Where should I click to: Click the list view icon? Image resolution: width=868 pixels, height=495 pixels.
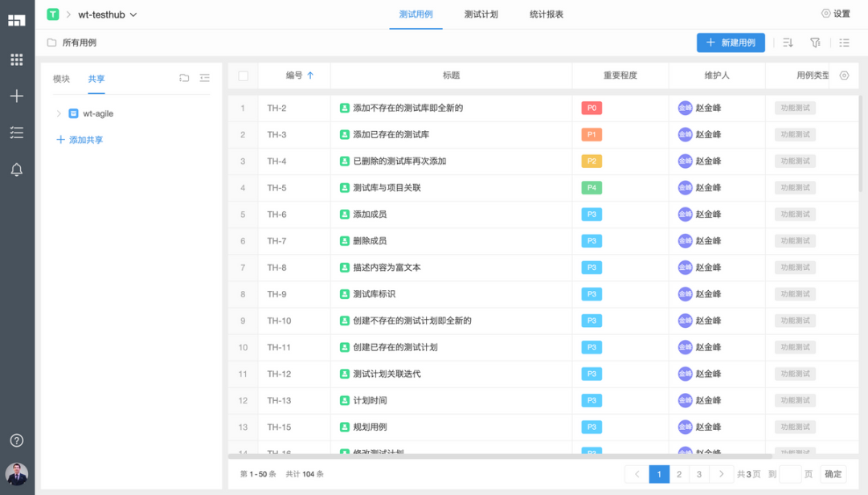pyautogui.click(x=844, y=43)
